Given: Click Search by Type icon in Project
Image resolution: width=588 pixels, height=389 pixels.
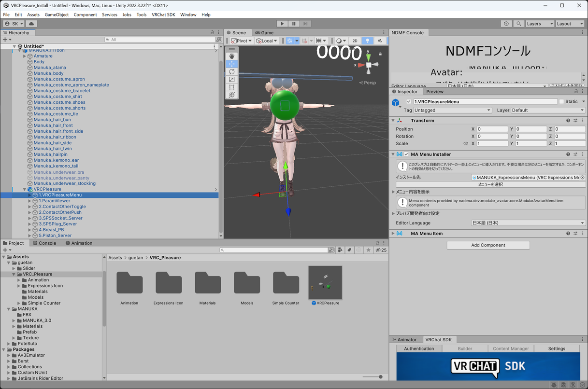Looking at the screenshot, I should pos(340,250).
